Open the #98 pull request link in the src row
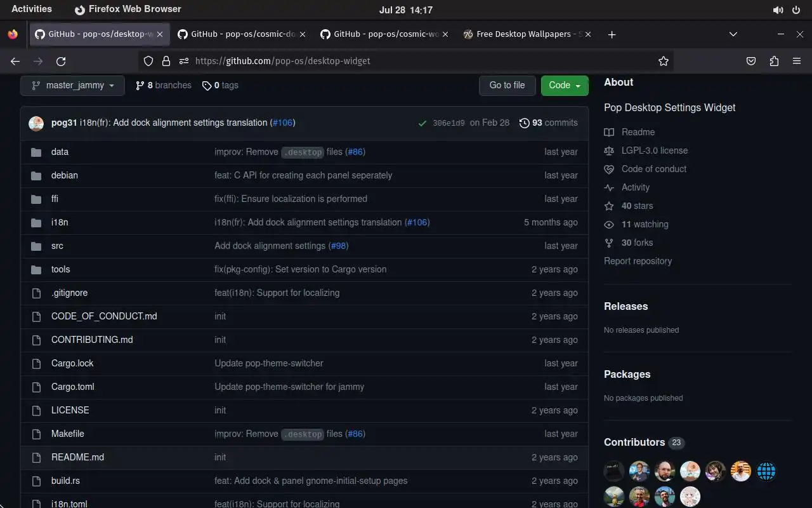Viewport: 812px width, 508px height. 338,246
